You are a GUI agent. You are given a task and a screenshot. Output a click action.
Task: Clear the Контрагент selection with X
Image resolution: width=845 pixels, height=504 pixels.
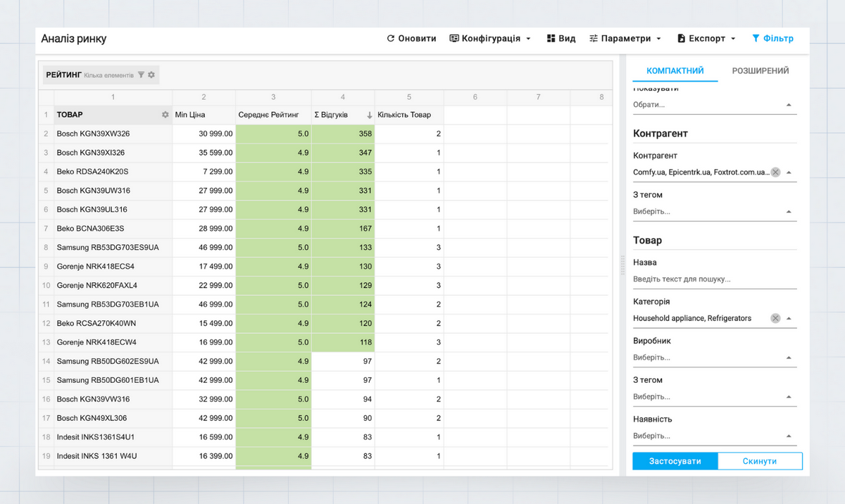click(775, 172)
